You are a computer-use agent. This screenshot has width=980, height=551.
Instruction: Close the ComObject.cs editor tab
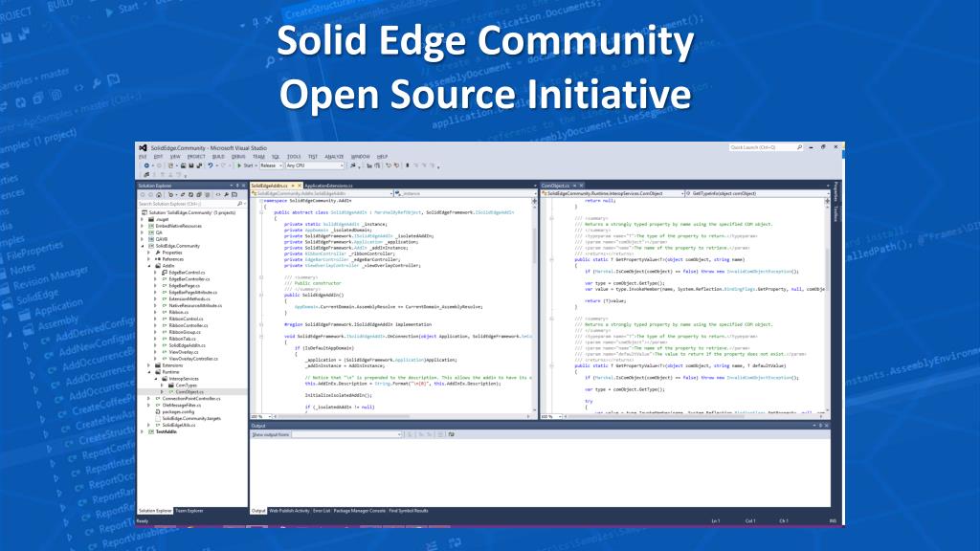[x=581, y=186]
